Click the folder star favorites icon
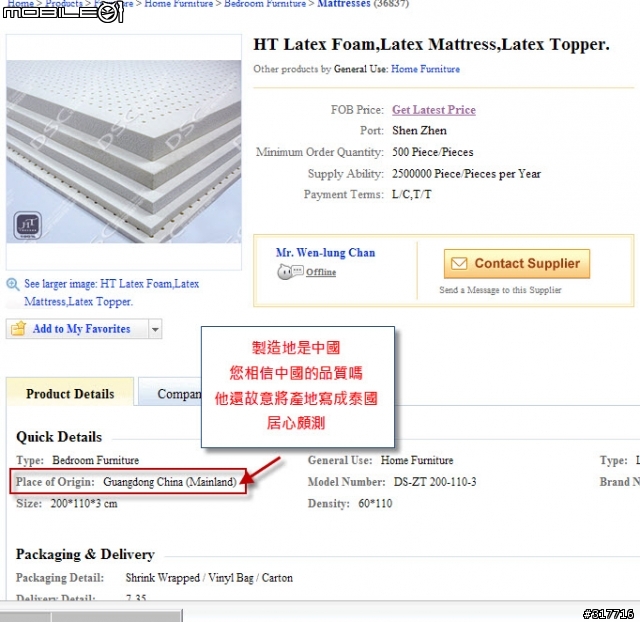Viewport: 640px width, 622px height. pos(18,329)
